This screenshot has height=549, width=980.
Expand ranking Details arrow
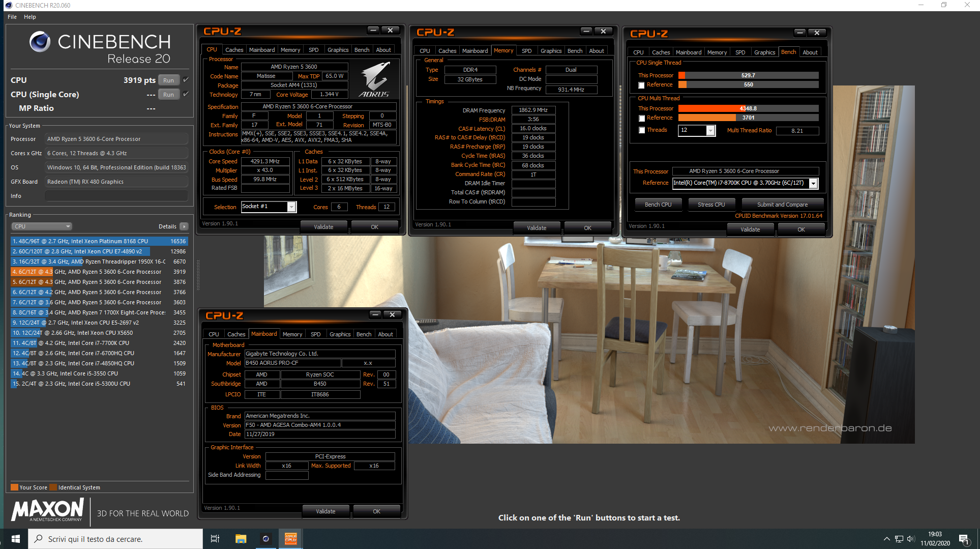click(184, 226)
